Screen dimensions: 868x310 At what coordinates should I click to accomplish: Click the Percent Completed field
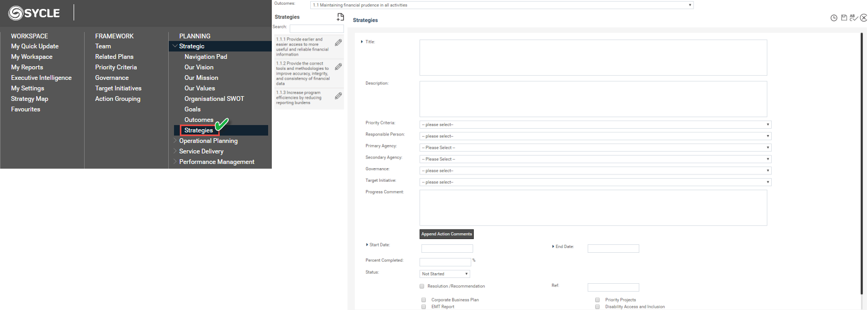(x=445, y=262)
